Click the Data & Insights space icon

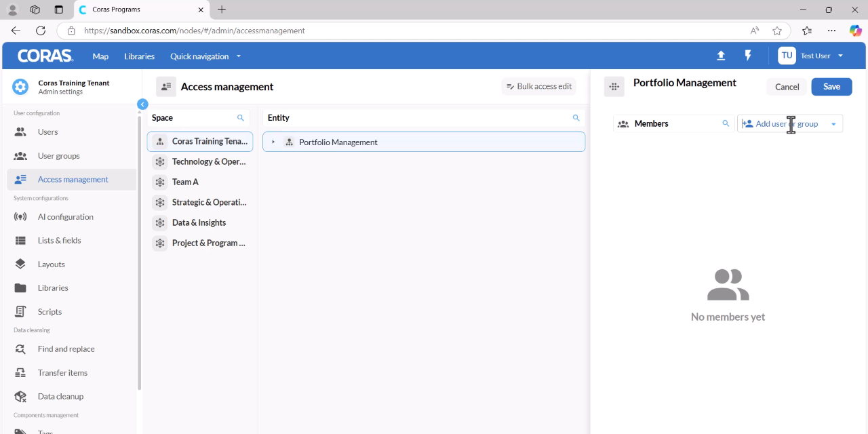tap(160, 223)
